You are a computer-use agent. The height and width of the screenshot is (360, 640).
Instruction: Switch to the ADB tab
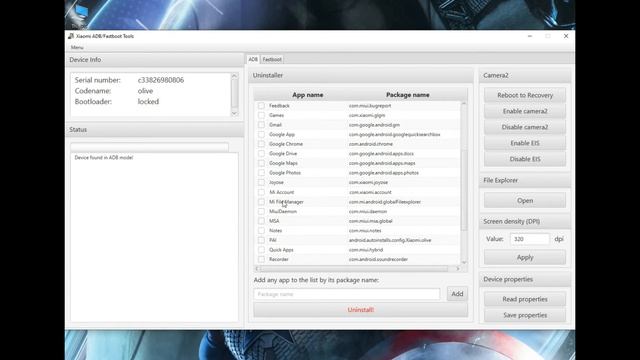[253, 59]
